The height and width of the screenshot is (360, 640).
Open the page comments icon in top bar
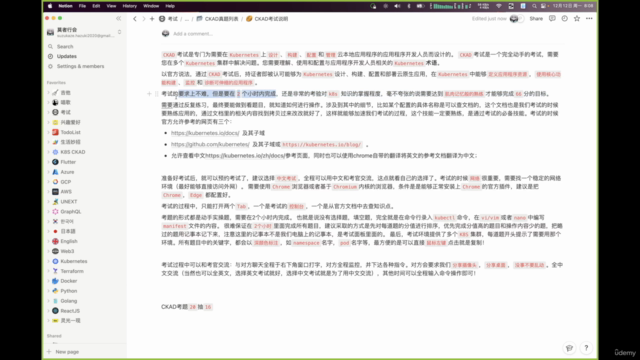pos(552,18)
